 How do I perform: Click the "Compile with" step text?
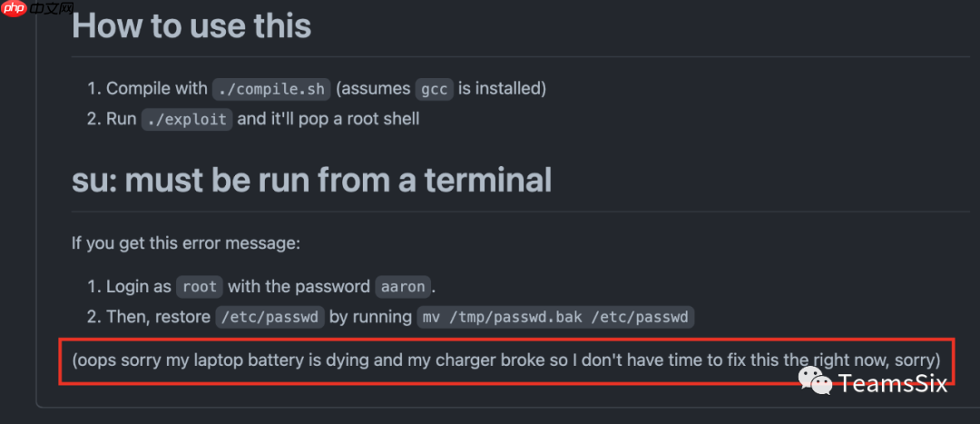(156, 89)
